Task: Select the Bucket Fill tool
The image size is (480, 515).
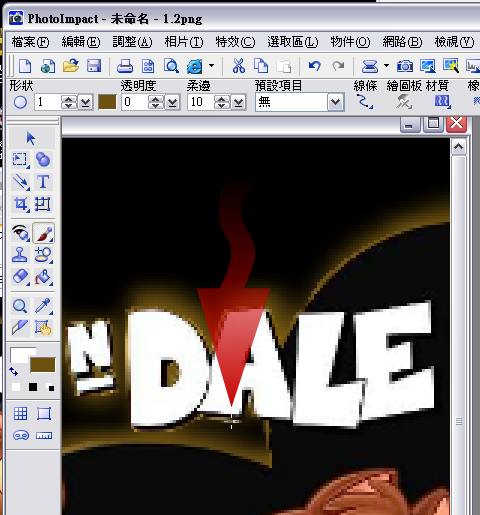Action: (x=44, y=277)
